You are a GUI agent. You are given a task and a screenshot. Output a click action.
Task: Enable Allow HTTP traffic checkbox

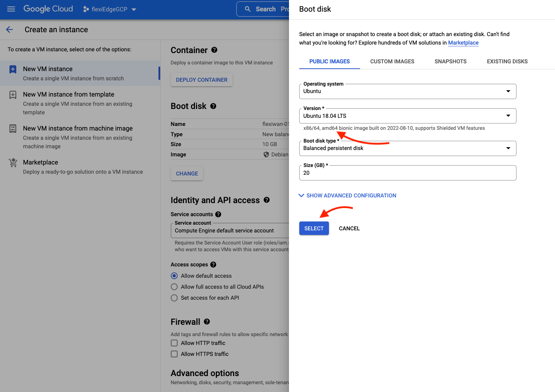click(174, 343)
